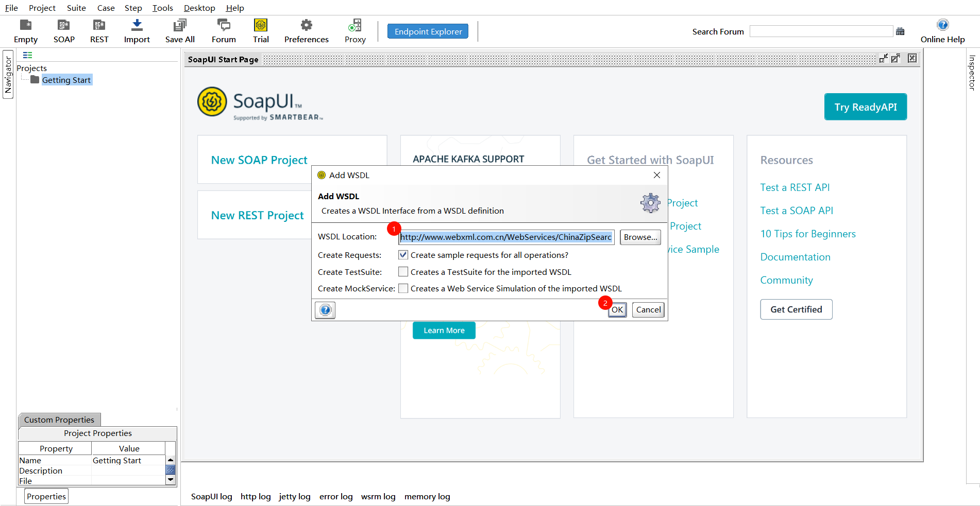
Task: Close the Add WSDL dialog
Action: (657, 175)
